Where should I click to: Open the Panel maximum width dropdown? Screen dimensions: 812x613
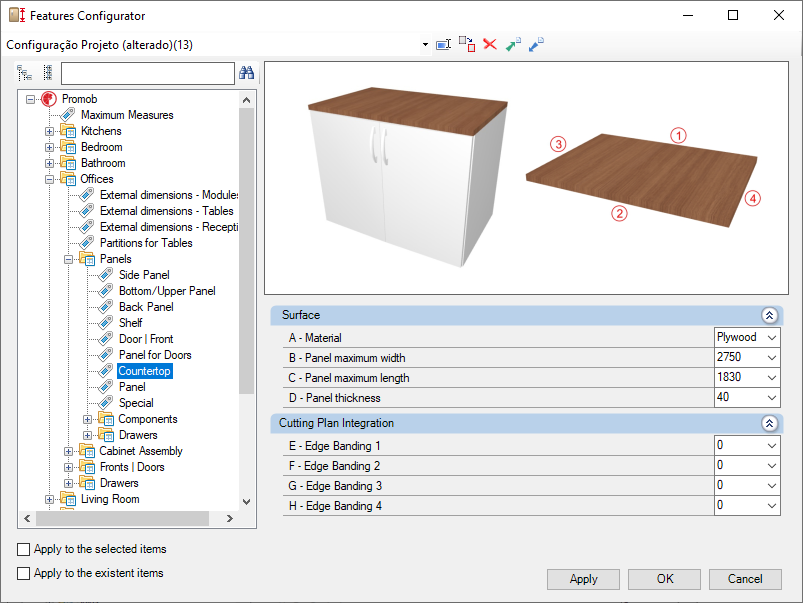point(772,357)
